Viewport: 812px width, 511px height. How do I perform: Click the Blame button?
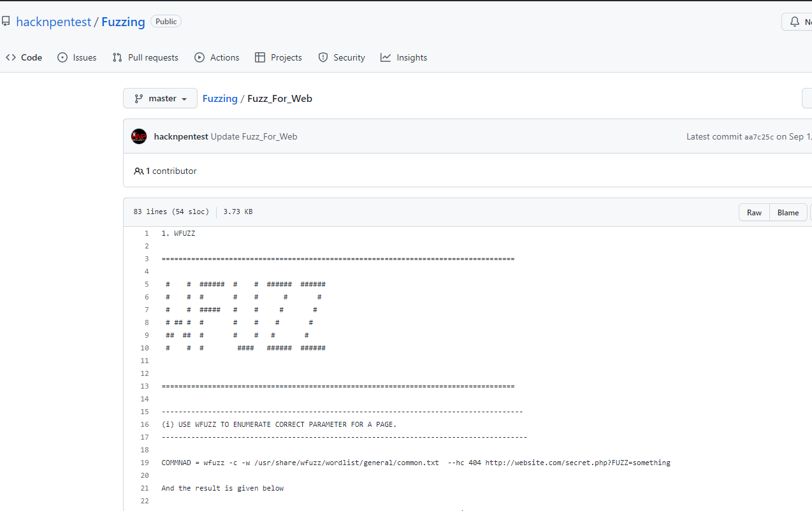click(788, 213)
